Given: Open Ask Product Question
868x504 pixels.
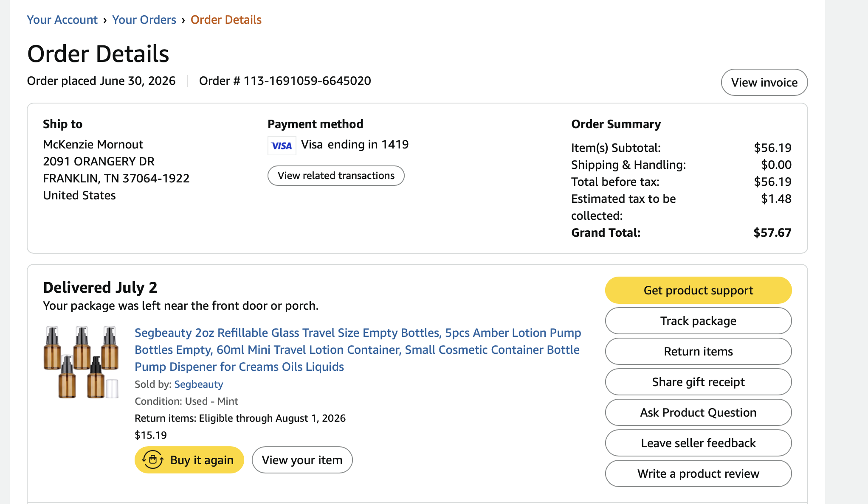Looking at the screenshot, I should tap(698, 412).
